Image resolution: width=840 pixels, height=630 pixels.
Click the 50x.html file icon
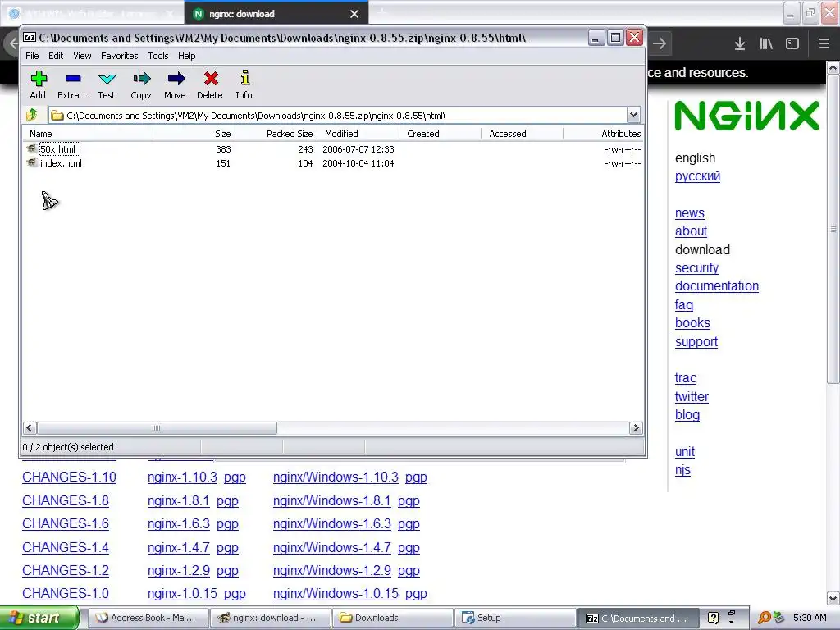(x=32, y=148)
